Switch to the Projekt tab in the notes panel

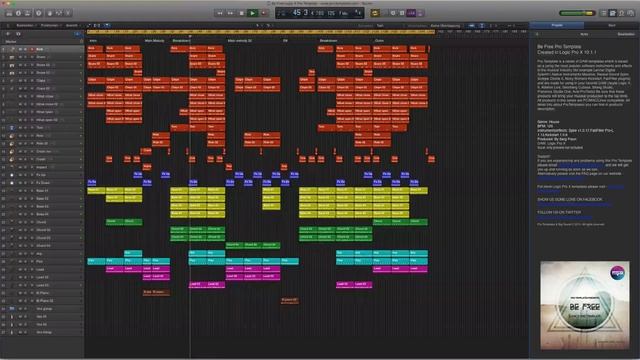click(x=557, y=25)
